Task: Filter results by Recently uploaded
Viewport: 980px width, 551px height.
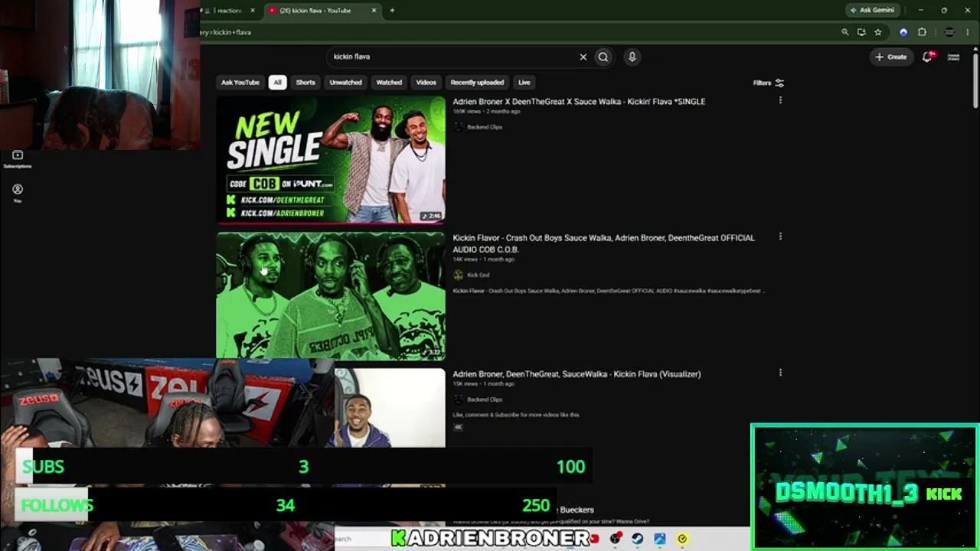Action: pos(477,83)
